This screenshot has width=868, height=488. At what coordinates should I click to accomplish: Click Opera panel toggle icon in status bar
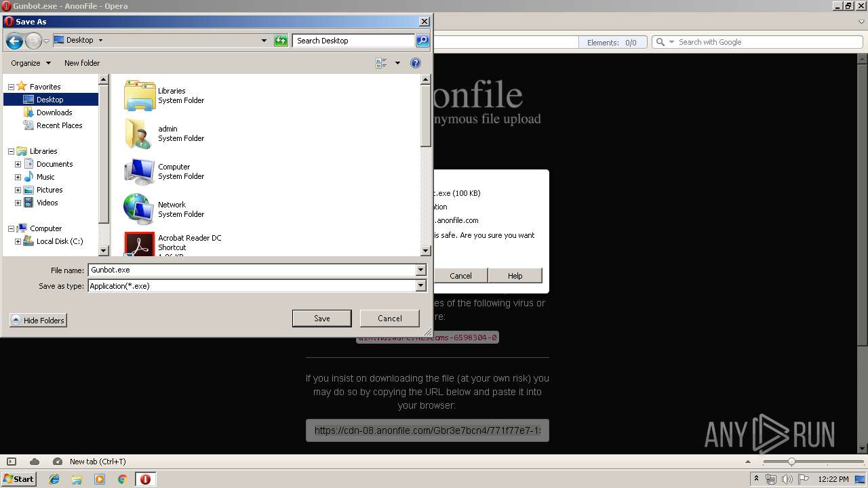[x=12, y=462]
